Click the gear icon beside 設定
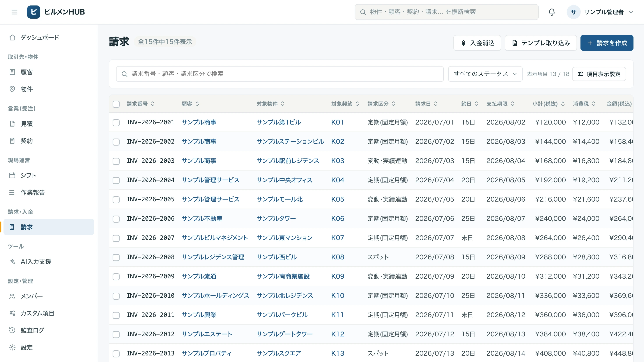The width and height of the screenshot is (644, 362). click(x=12, y=348)
